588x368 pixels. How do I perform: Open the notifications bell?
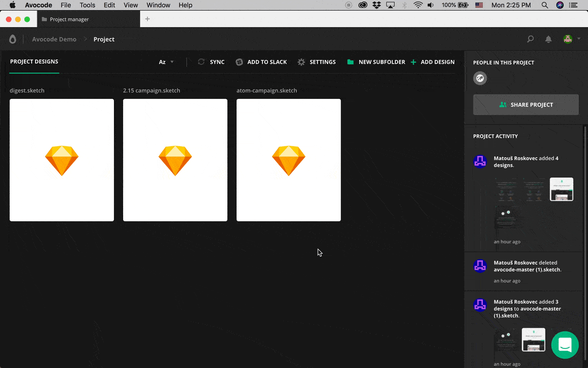pyautogui.click(x=549, y=39)
